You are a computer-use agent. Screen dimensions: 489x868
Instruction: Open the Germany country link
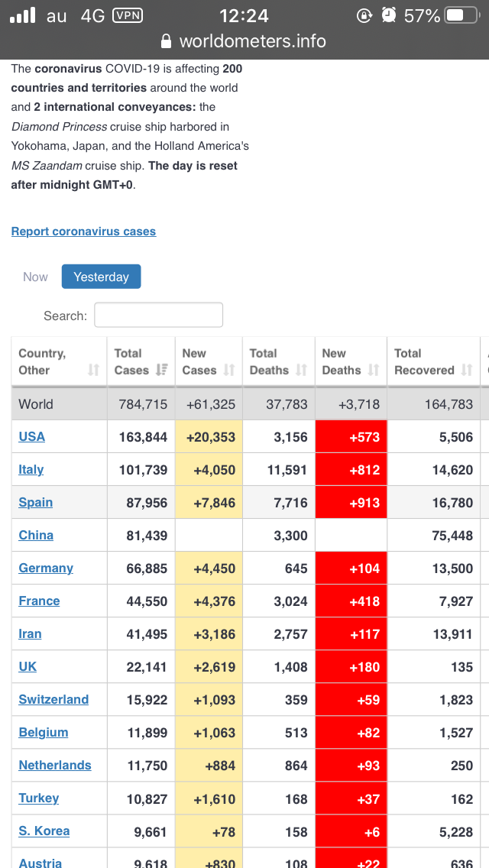pos(46,568)
